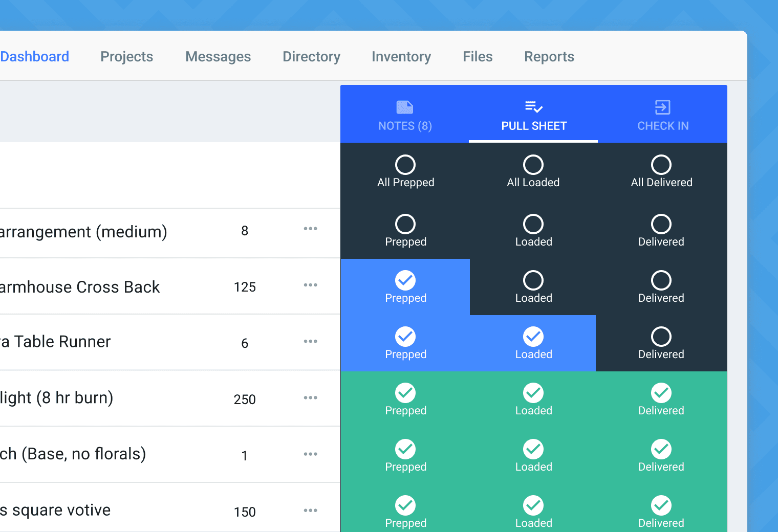Select the quantity 250 cell

pos(245,400)
